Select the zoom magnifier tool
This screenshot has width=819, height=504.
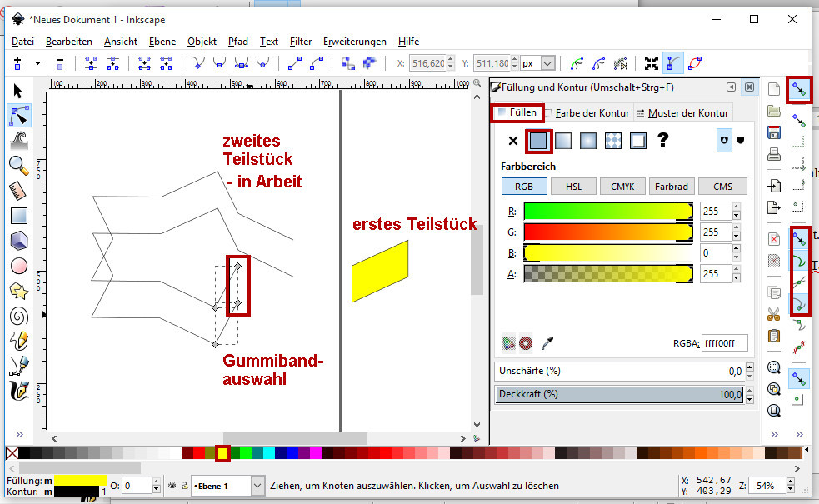pyautogui.click(x=19, y=165)
